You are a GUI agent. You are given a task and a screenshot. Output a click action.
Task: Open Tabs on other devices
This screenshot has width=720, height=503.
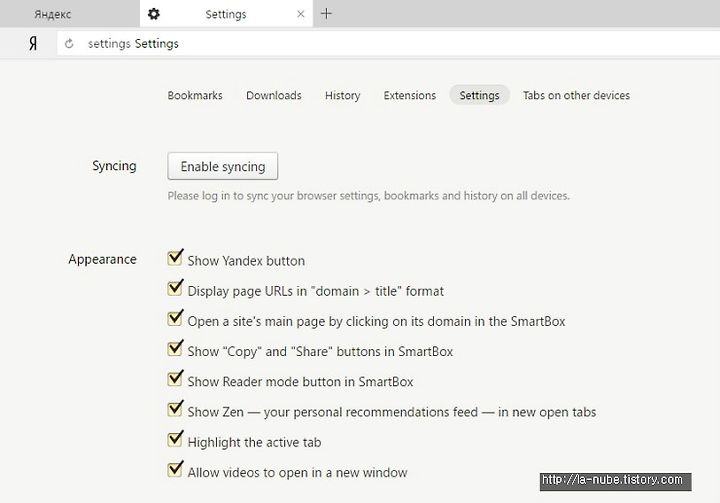click(576, 95)
